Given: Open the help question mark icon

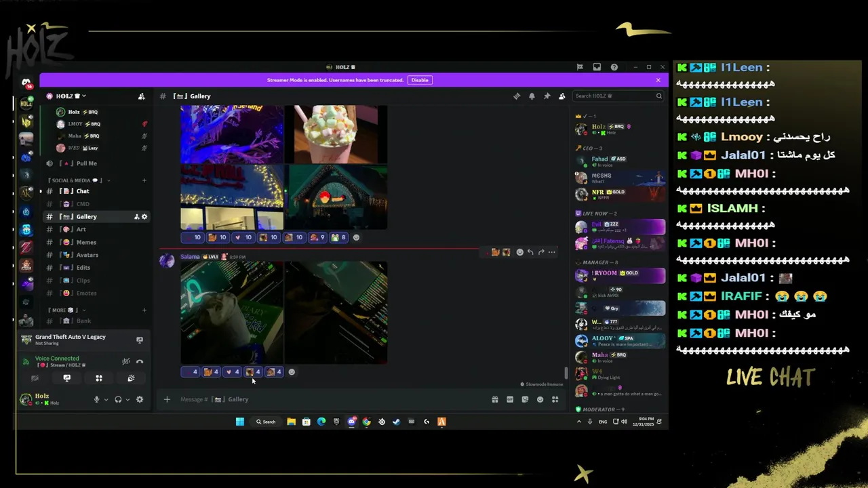Looking at the screenshot, I should [x=614, y=67].
